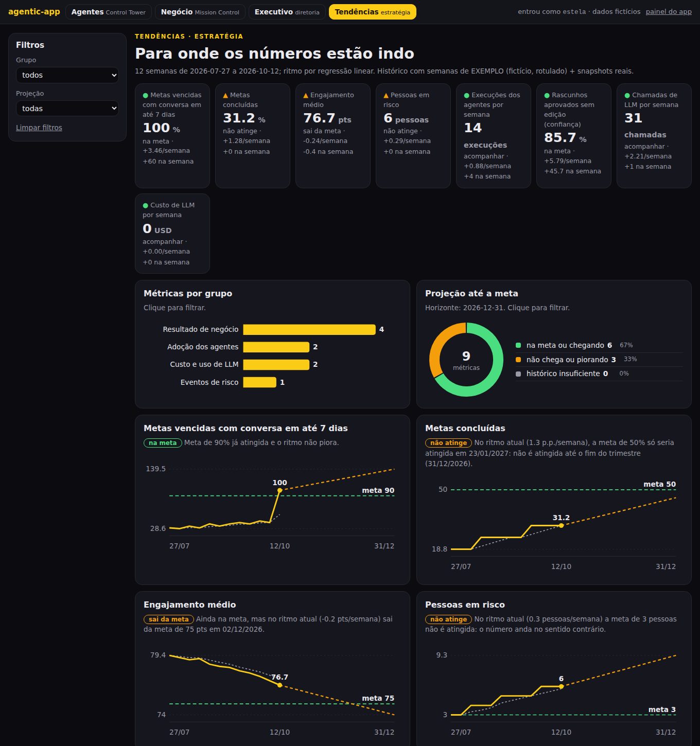Click warning triangle on Engajamento médio card

pos(306,95)
